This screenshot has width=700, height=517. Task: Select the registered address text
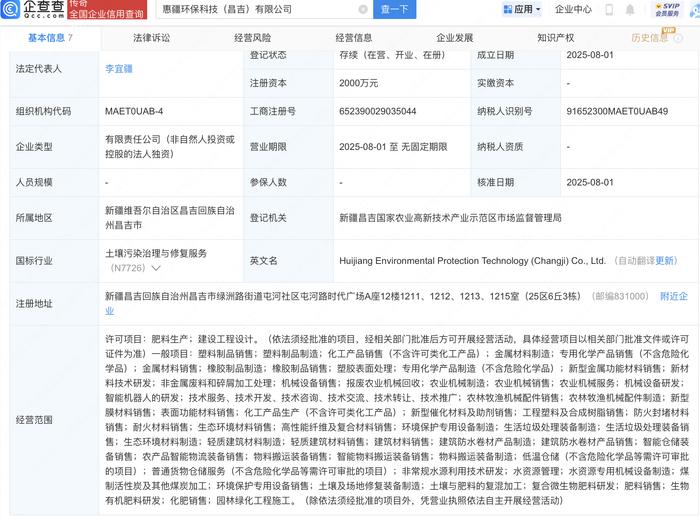tap(342, 296)
